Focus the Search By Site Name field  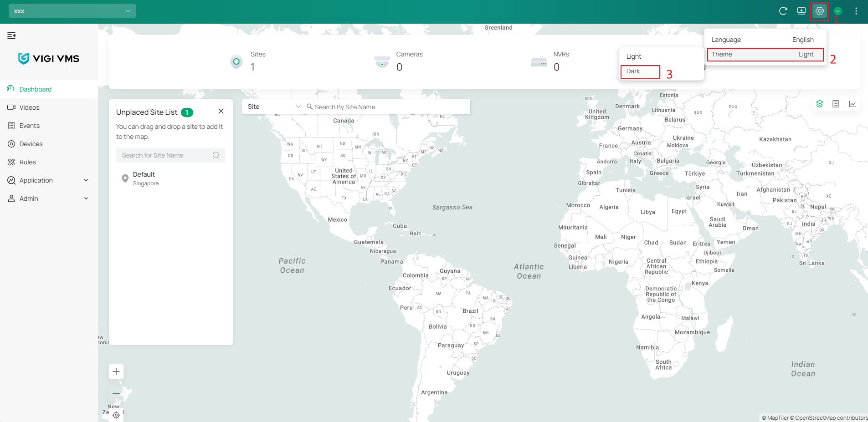pos(387,107)
